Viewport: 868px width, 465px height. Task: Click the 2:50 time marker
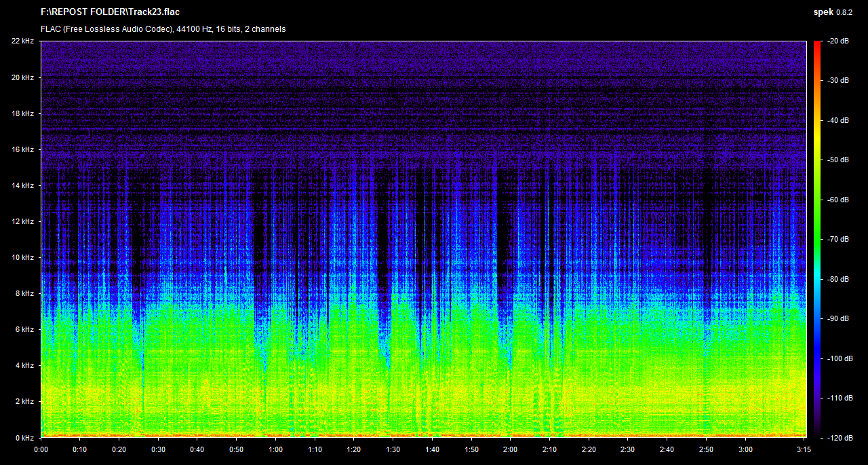pos(706,449)
